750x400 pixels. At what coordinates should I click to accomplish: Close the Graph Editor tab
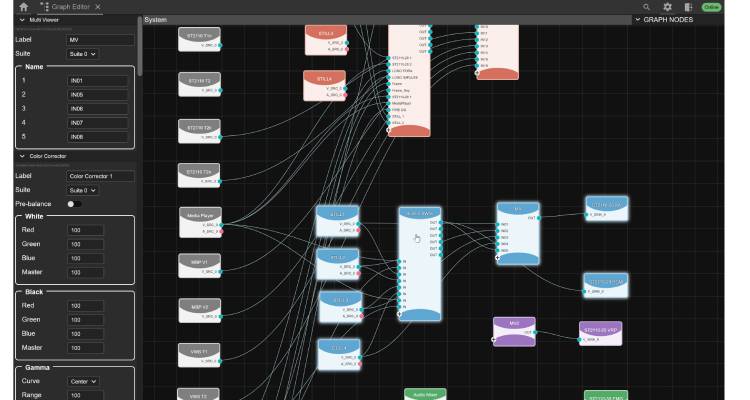[x=97, y=7]
